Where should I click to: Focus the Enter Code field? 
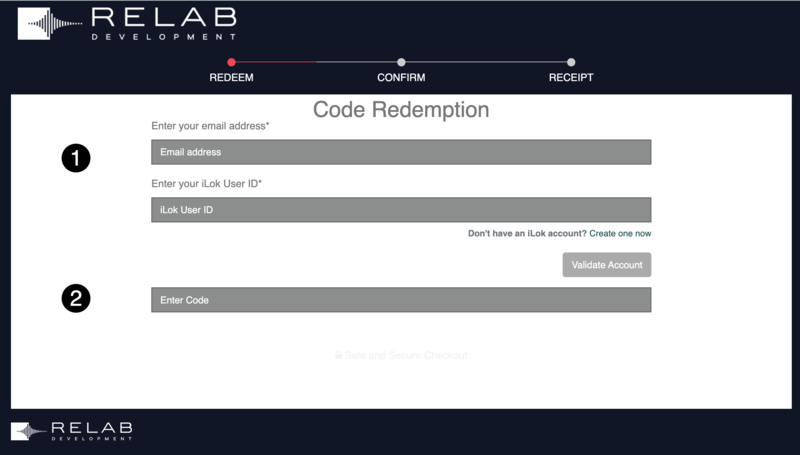click(x=401, y=300)
